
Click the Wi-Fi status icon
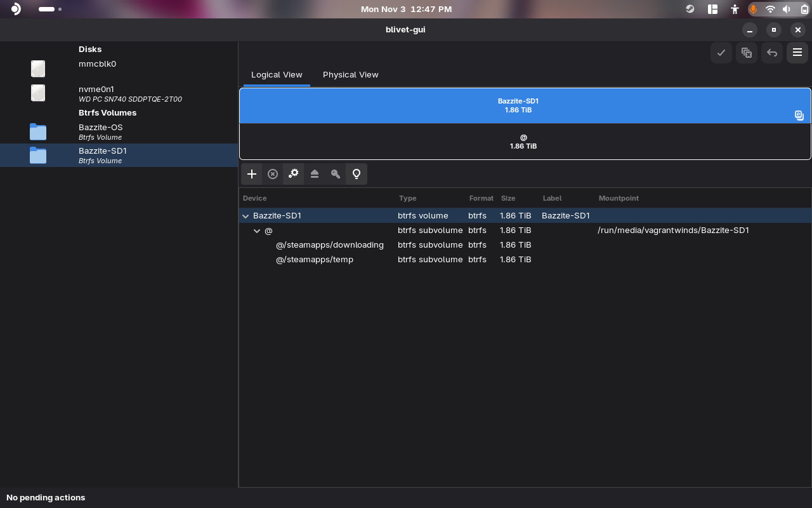coord(770,9)
